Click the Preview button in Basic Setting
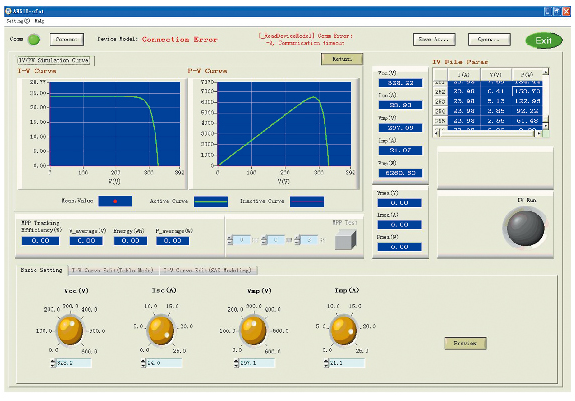Image resolution: width=575 pixels, height=401 pixels. 465,343
